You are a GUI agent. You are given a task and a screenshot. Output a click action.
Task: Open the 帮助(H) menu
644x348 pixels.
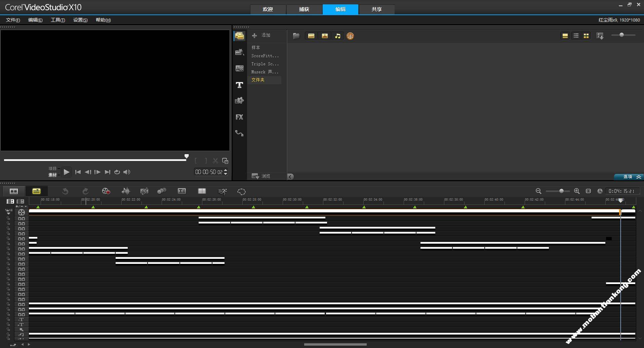coord(103,20)
